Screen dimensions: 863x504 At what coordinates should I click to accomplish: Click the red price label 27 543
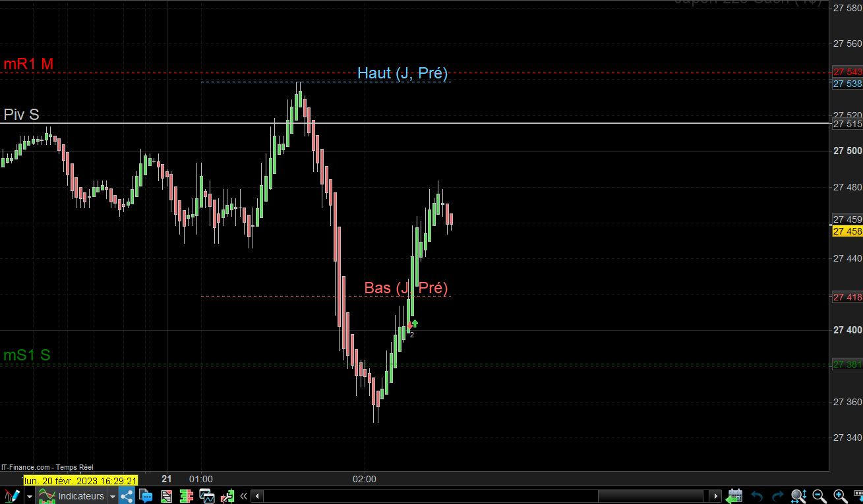(847, 71)
